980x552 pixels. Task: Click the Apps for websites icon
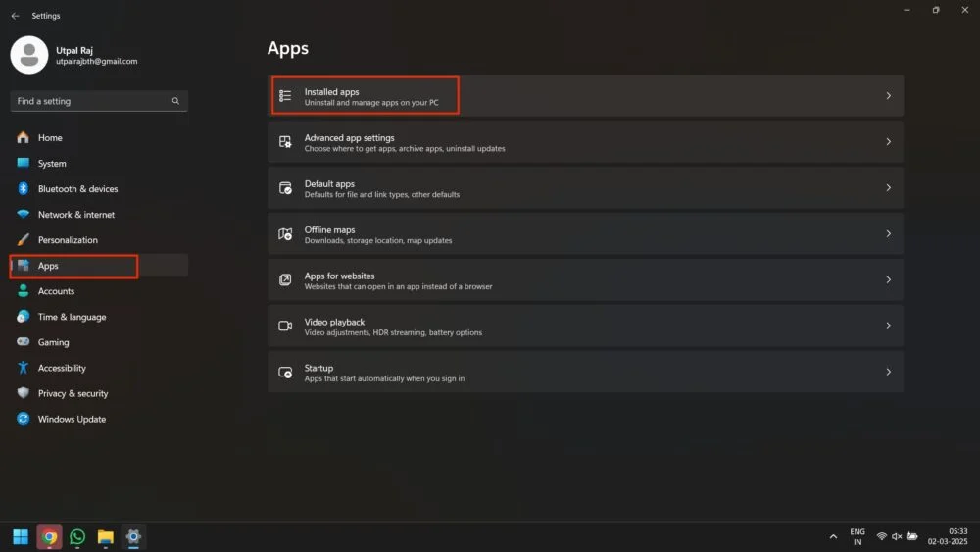pyautogui.click(x=285, y=280)
